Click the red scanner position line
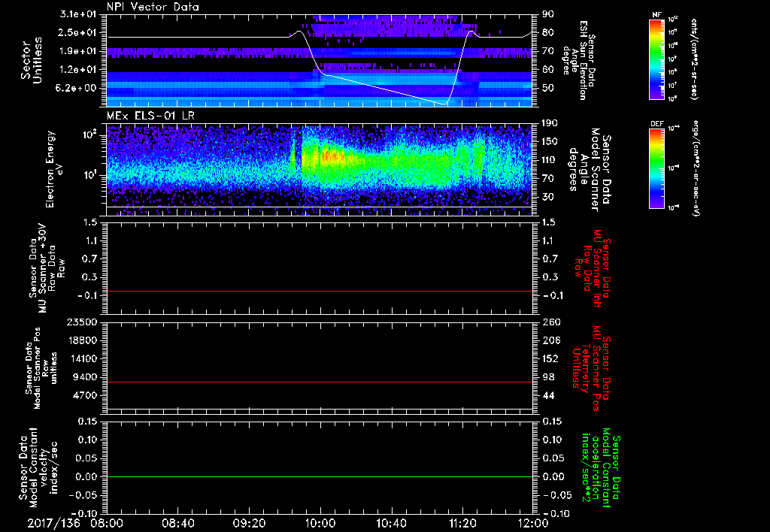770x532 pixels. [320, 382]
